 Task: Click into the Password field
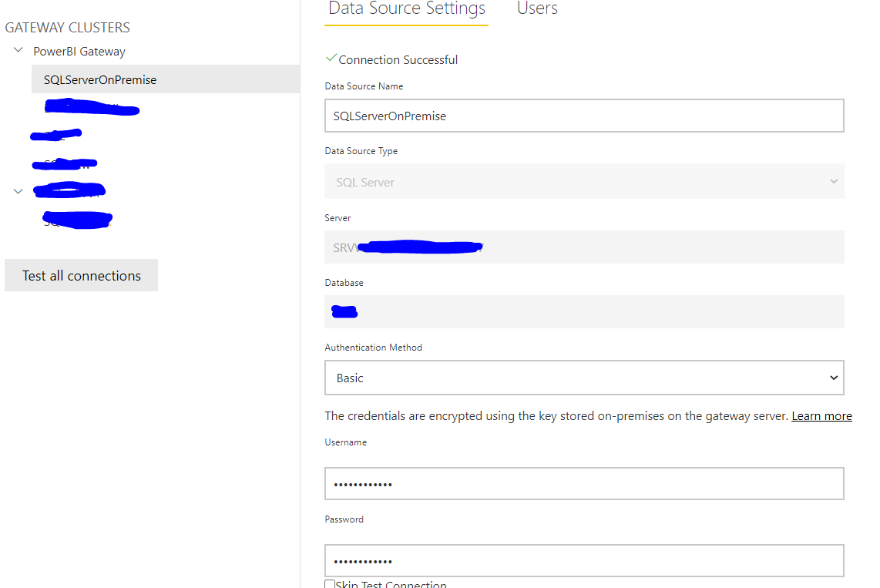tap(584, 560)
